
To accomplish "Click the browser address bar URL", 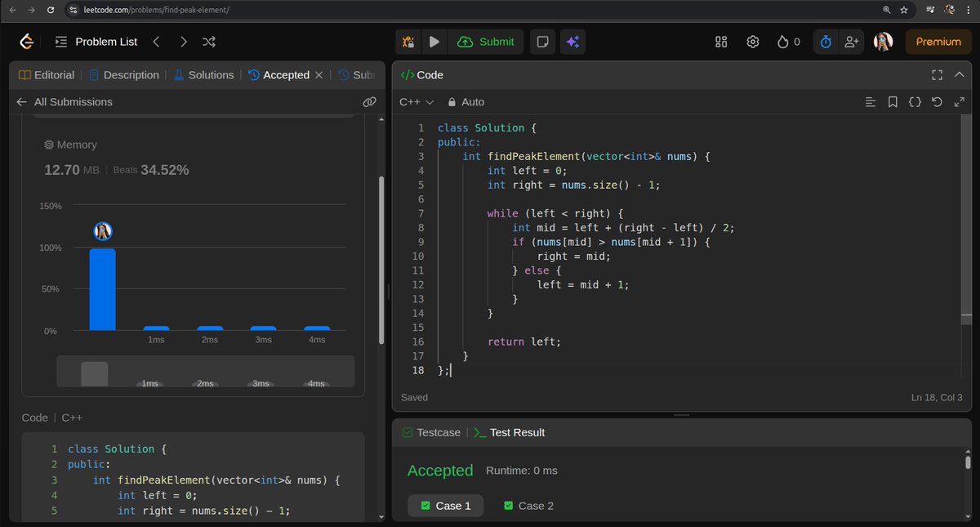I will point(156,10).
